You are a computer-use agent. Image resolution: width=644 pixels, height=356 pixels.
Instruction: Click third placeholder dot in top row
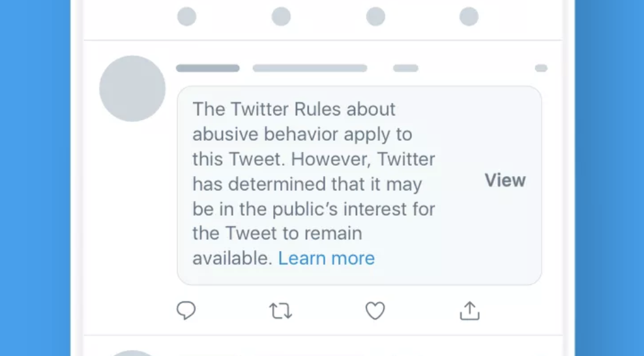click(x=375, y=16)
